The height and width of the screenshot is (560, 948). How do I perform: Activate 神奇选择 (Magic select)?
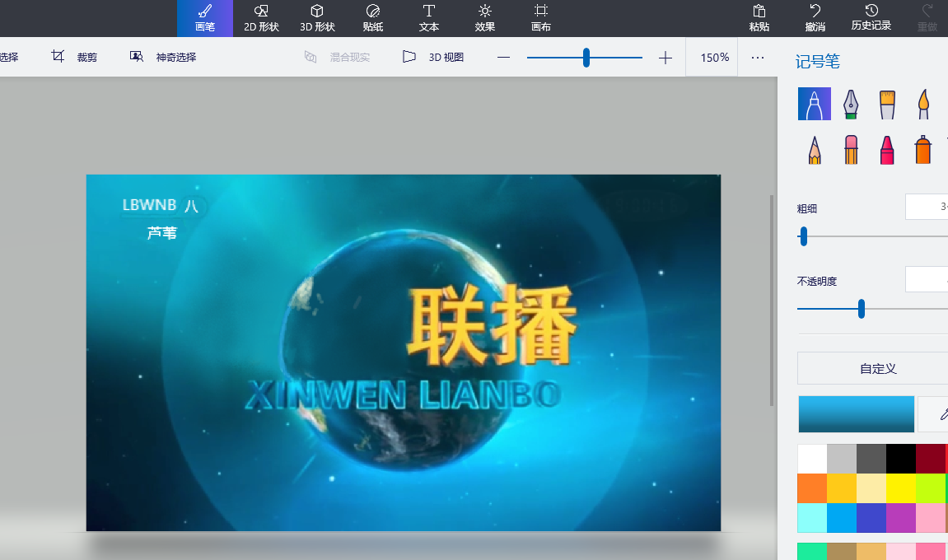163,57
